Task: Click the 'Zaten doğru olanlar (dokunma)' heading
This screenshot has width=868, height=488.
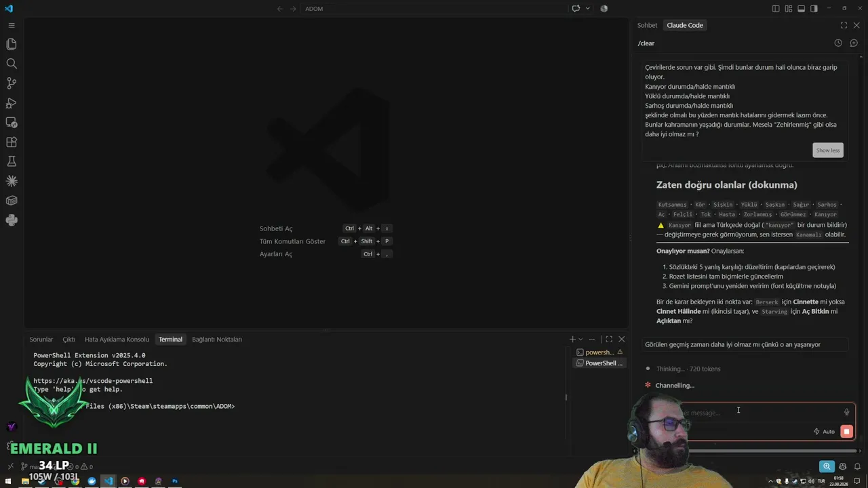Action: (x=727, y=185)
